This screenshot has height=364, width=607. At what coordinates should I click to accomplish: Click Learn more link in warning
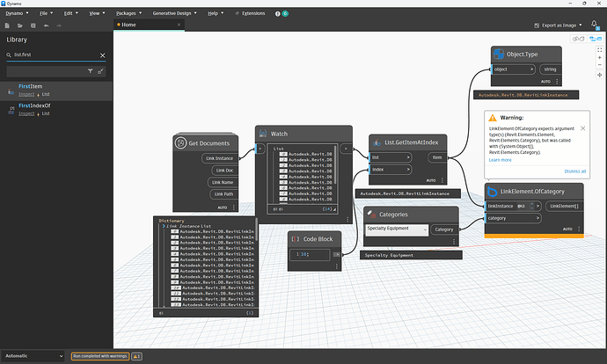[500, 159]
